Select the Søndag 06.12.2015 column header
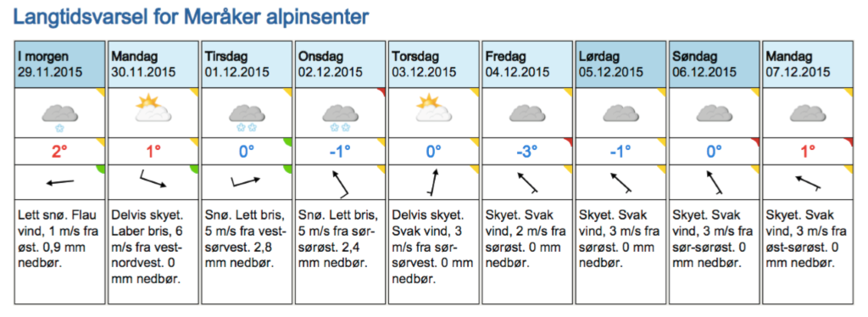 715,64
